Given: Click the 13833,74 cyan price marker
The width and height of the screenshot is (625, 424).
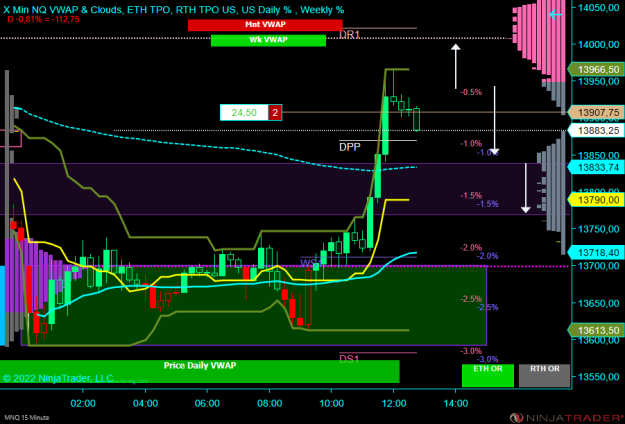Looking at the screenshot, I should pyautogui.click(x=598, y=168).
